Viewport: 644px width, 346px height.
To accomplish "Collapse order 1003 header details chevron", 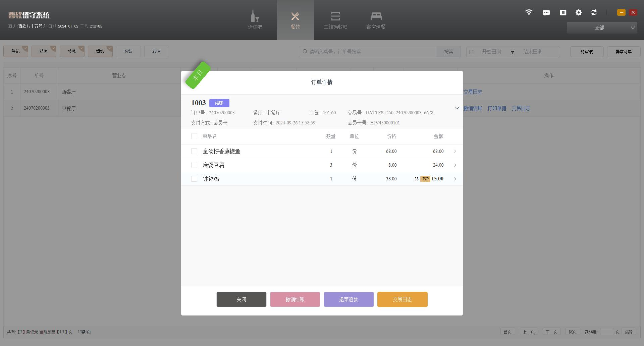I will coord(457,108).
